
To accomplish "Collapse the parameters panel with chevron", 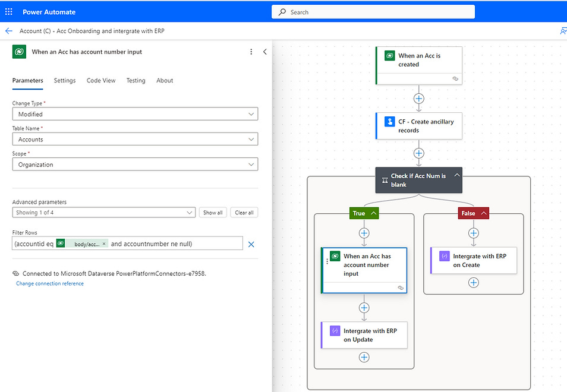I will pyautogui.click(x=264, y=52).
